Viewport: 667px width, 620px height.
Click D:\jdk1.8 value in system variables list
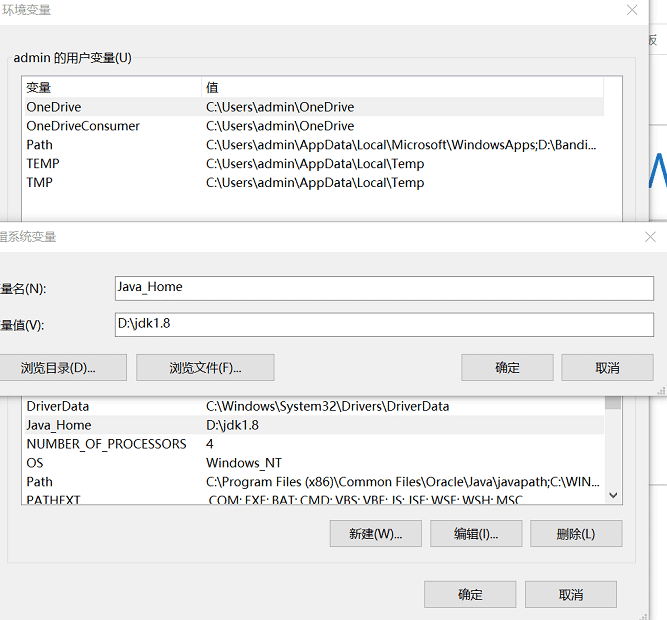(x=232, y=425)
